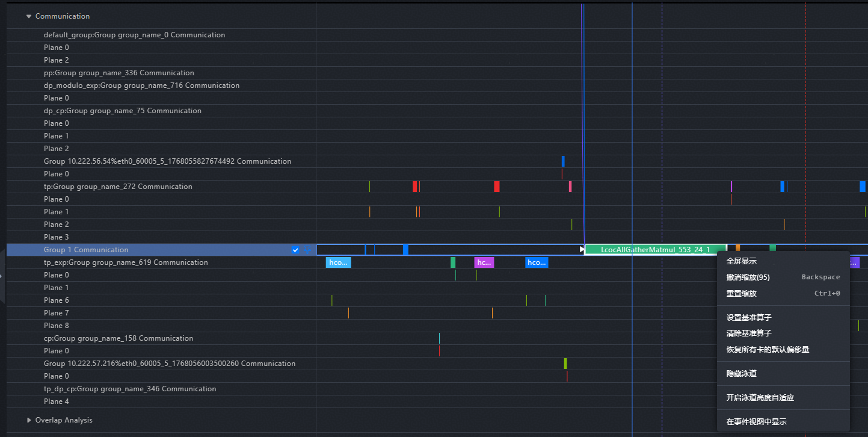Select the light-blue hco... event block

coord(338,262)
